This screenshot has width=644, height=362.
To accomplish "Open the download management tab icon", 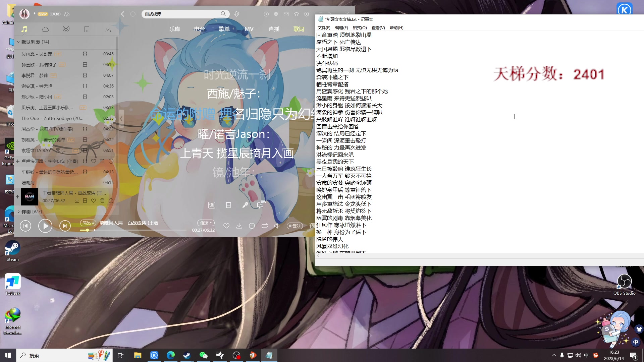I will click(108, 29).
